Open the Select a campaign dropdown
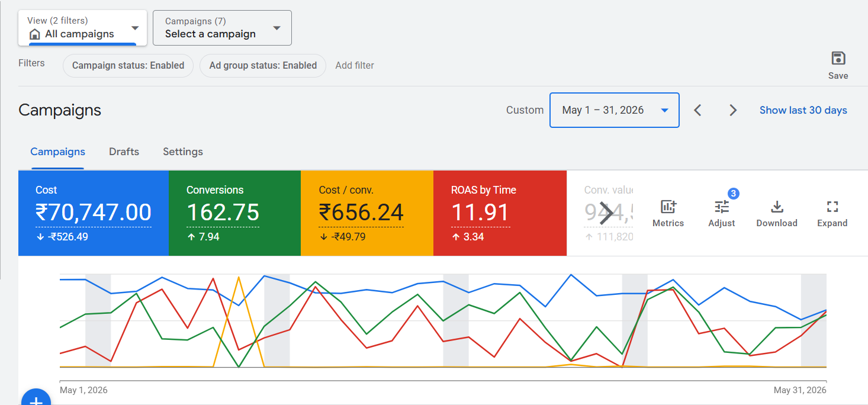 (222, 28)
